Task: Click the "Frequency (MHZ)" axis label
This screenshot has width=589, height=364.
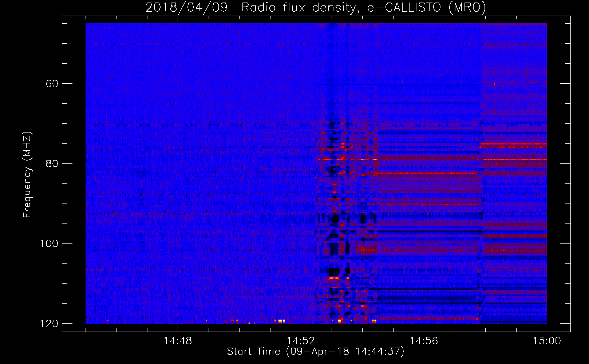Action: coord(27,175)
